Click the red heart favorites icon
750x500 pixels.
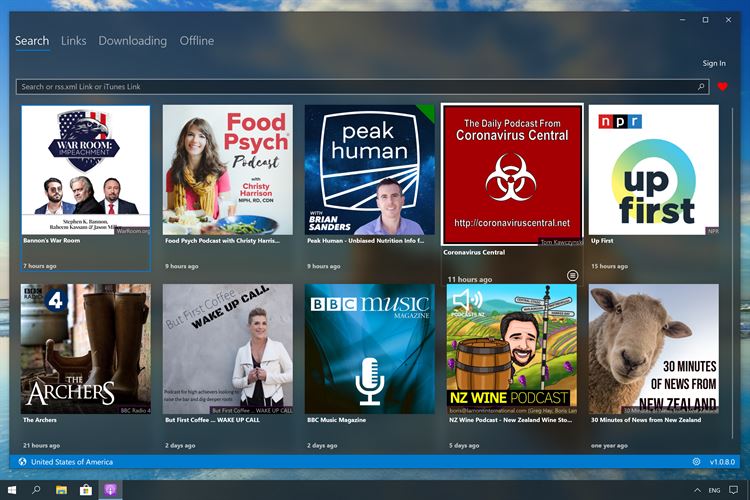tap(722, 87)
